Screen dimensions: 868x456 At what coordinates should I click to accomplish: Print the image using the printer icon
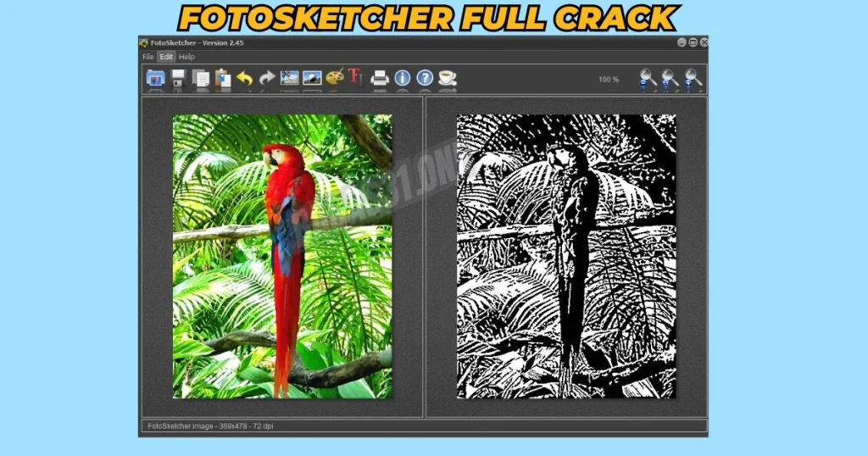point(380,79)
